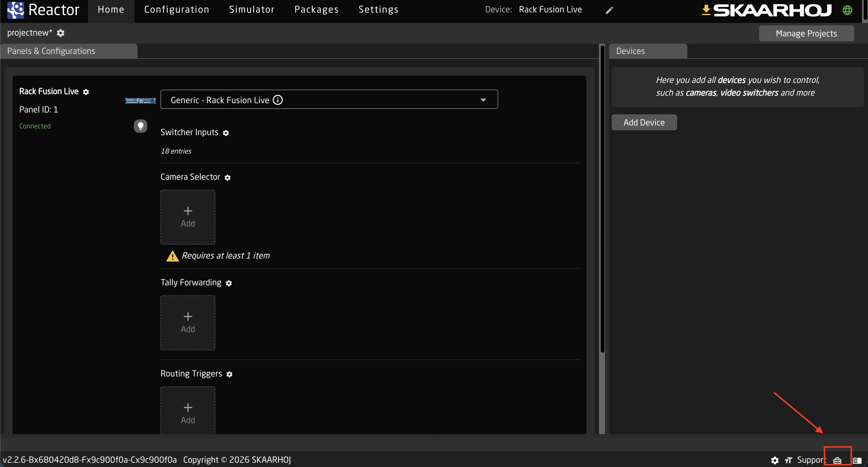Open projectnew project settings gear
Viewport: 868px width, 467px height.
click(x=61, y=33)
